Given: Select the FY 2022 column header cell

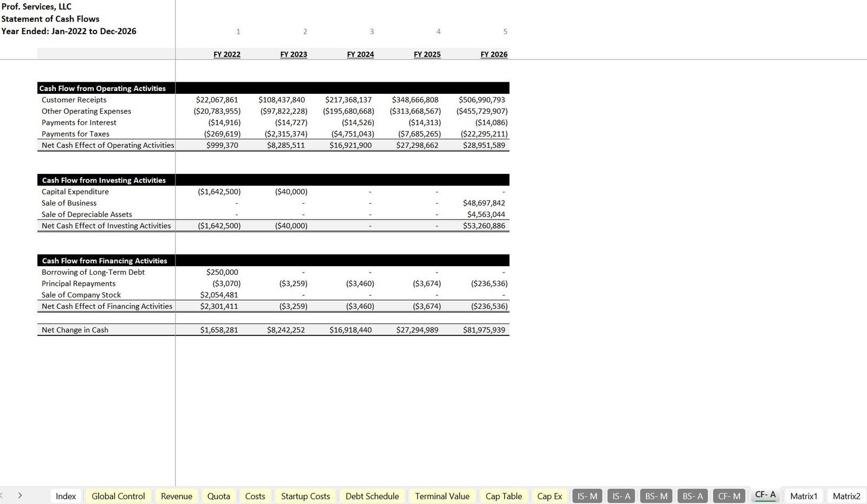Looking at the screenshot, I should coord(227,54).
